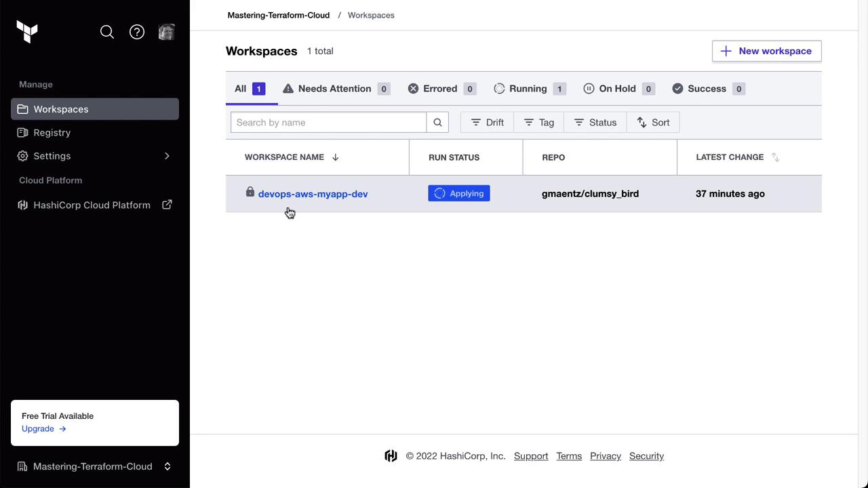Open the Status filter dropdown
The width and height of the screenshot is (868, 488).
point(595,123)
